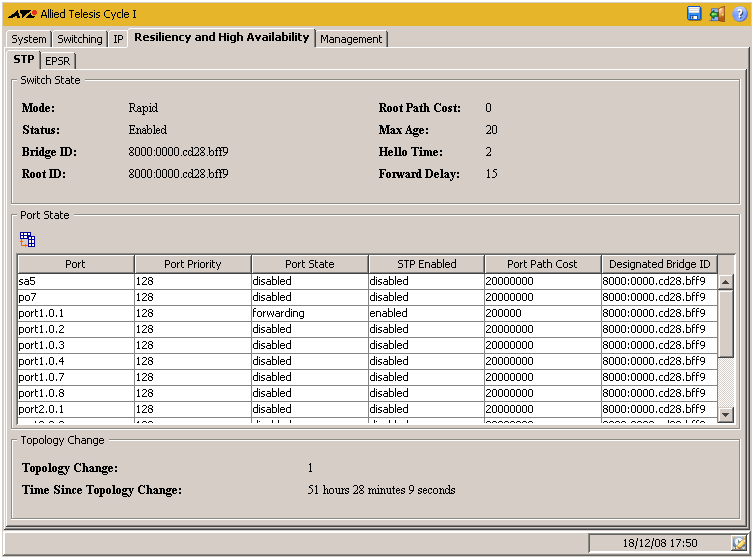This screenshot has width=752, height=557.
Task: Select the port1.0.7 row
Action: 367,377
